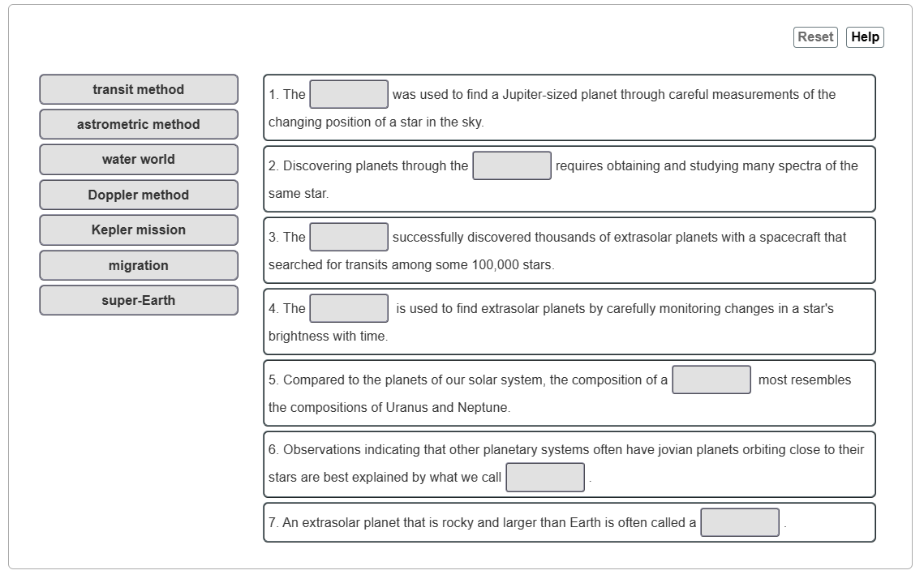Select the sentence about jovian planets orbiting close
Screen dimensions: 924x579
pyautogui.click(x=569, y=464)
